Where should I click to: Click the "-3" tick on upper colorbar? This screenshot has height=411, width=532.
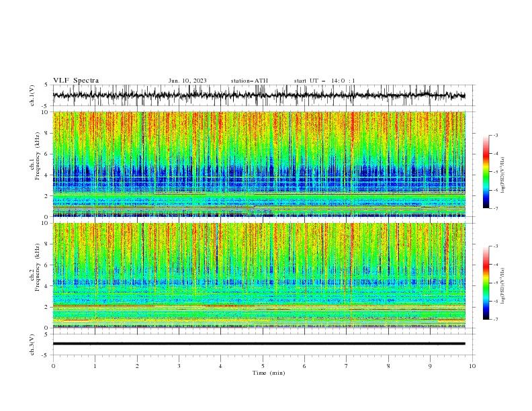pyautogui.click(x=495, y=135)
